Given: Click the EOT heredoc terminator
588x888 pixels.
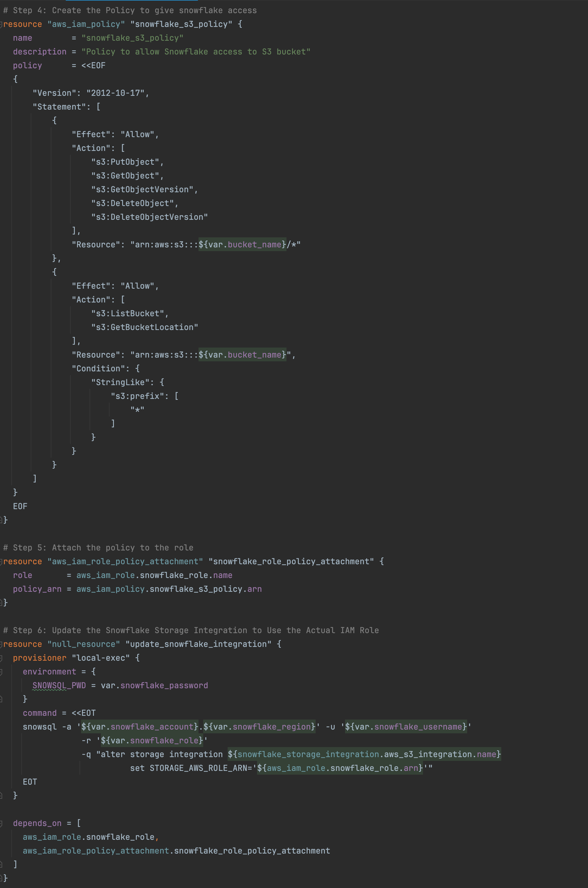Looking at the screenshot, I should click(30, 782).
